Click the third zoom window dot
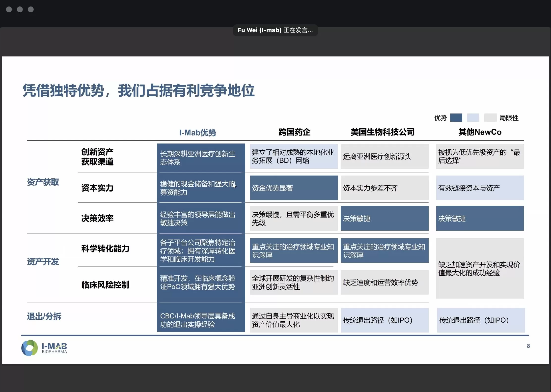The width and height of the screenshot is (551, 392). 31,9
